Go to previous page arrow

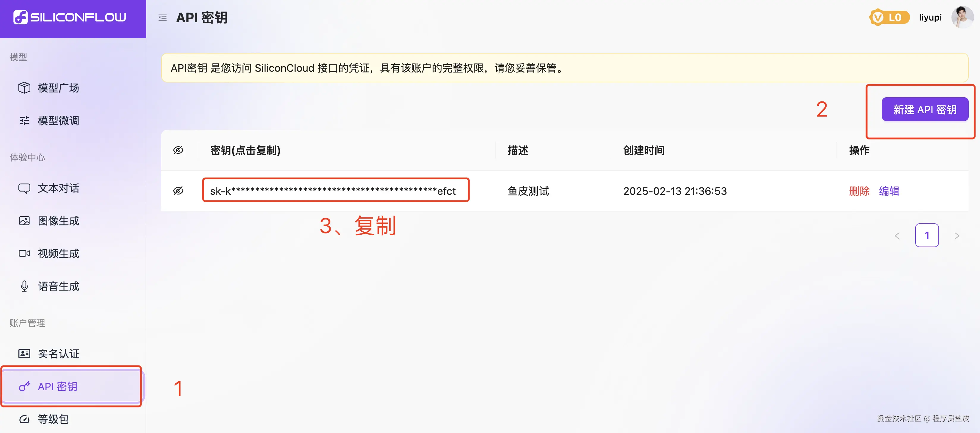(897, 236)
